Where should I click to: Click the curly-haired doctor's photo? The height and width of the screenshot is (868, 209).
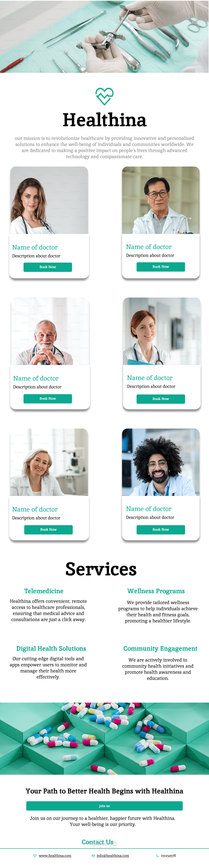click(161, 462)
